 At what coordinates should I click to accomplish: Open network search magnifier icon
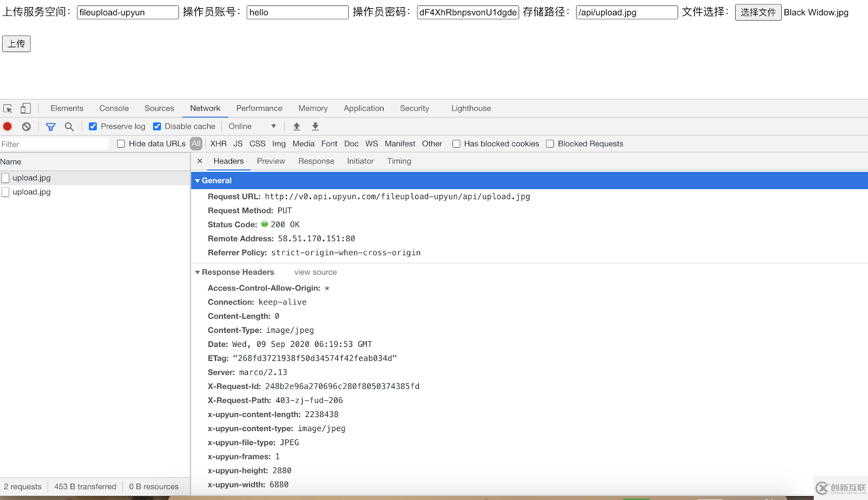[x=69, y=126]
